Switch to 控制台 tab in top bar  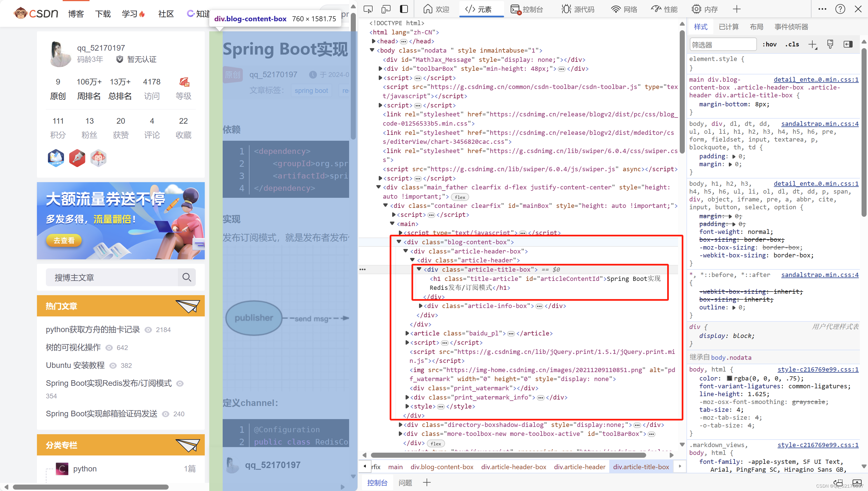coord(526,9)
